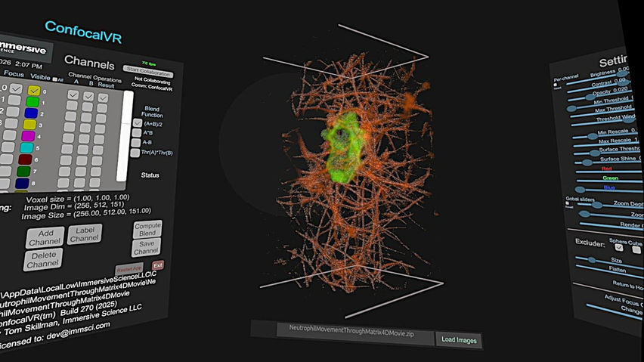Click the Excluder Flatten slider
Screen dimensions: 644x362
609,271
